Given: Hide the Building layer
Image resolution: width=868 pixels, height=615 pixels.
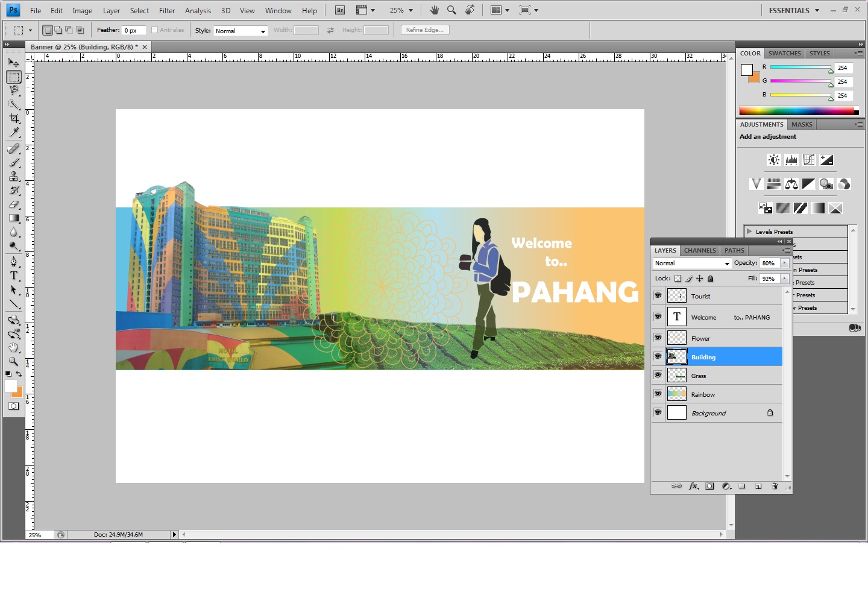Looking at the screenshot, I should click(658, 356).
